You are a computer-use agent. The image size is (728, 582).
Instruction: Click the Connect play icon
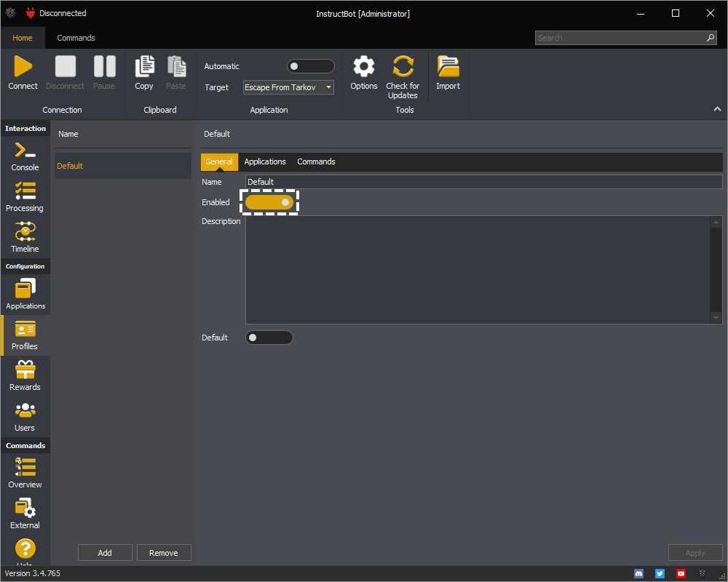(23, 66)
